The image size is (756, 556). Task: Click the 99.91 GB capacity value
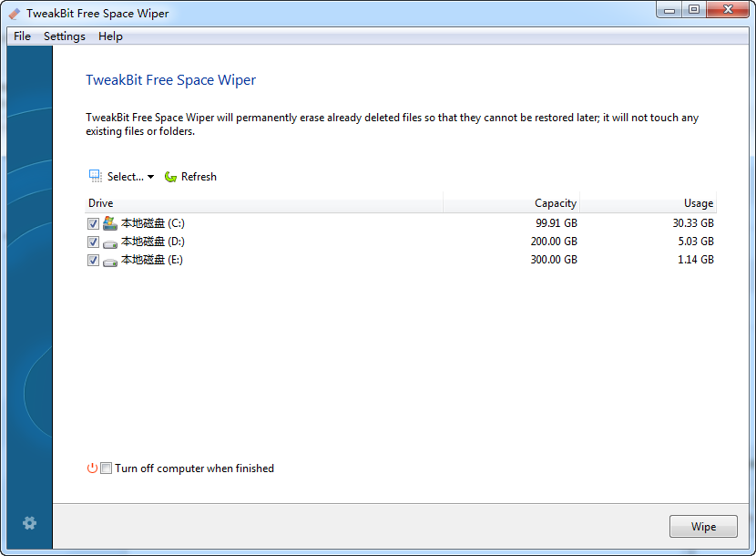coord(557,223)
